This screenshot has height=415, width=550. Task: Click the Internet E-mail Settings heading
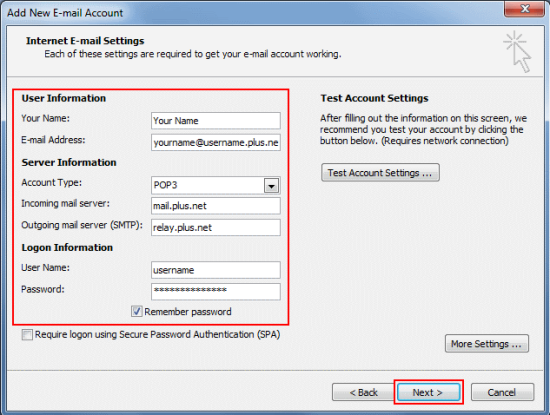click(x=85, y=41)
